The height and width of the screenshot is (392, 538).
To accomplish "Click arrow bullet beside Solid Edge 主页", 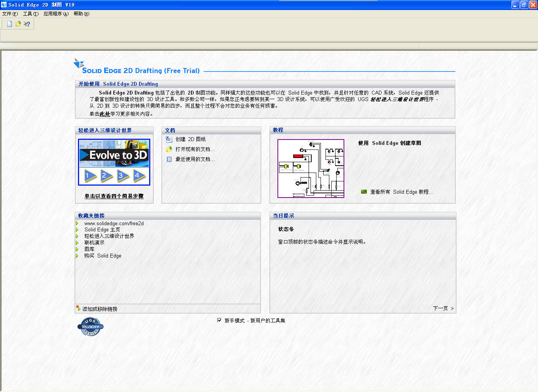I will pyautogui.click(x=77, y=230).
